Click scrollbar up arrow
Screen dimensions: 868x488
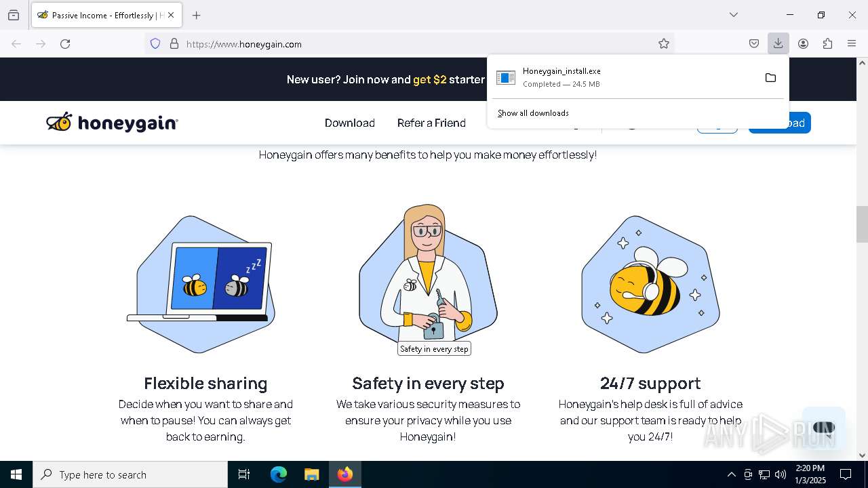point(862,63)
